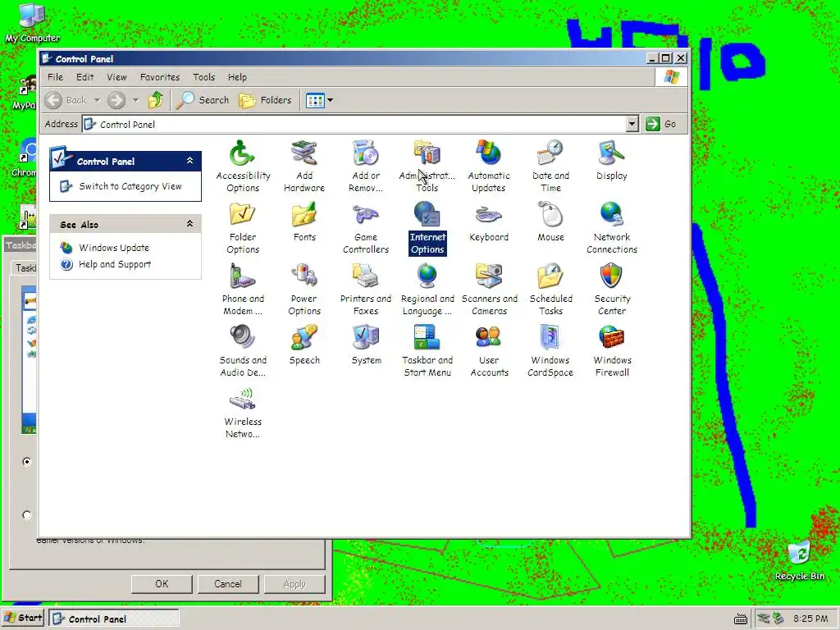Open Regional and Language Options icon
The width and height of the screenshot is (840, 630).
tap(427, 290)
